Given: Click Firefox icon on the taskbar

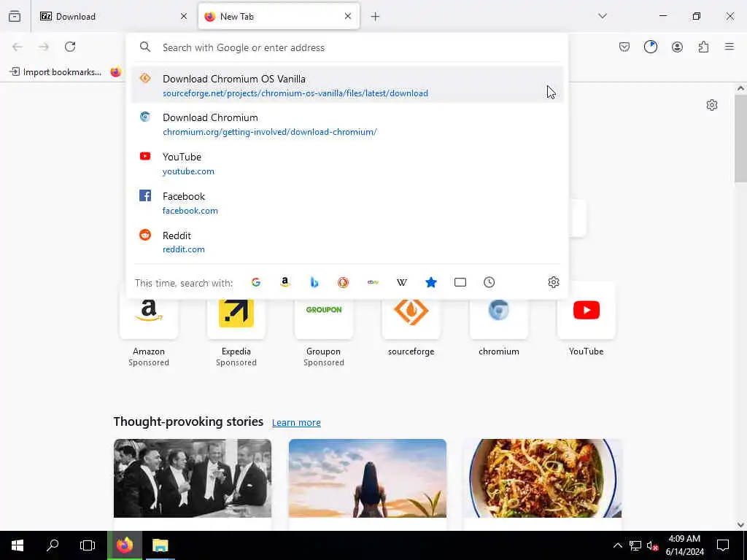Looking at the screenshot, I should pos(124,545).
